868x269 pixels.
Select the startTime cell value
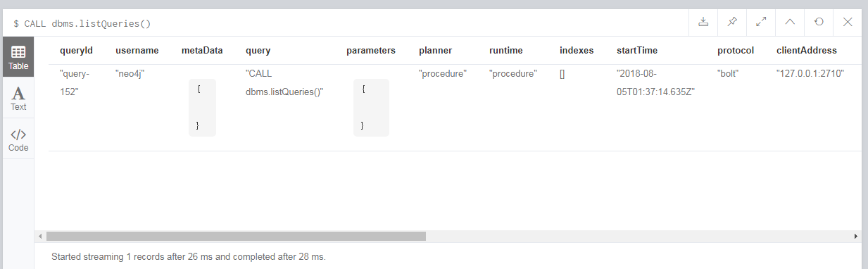click(x=655, y=82)
